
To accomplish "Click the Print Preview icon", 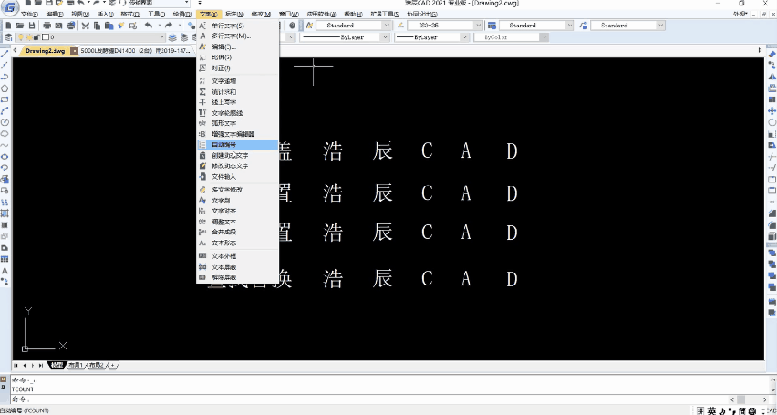I will point(59,25).
